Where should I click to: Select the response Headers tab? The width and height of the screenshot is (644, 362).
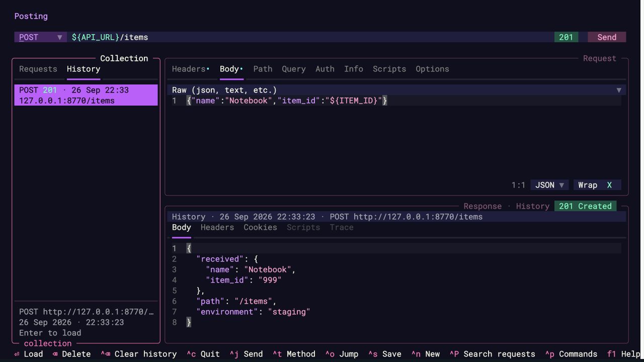[217, 227]
